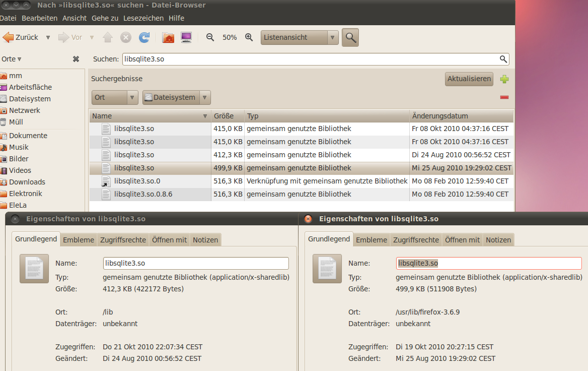Add a search criterion with green plus
Screen dimensions: 588x371
tap(504, 79)
